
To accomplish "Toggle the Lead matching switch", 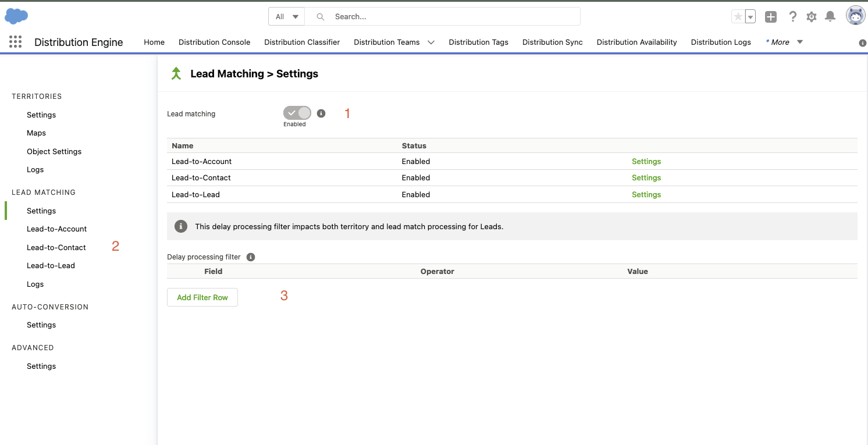I will (297, 113).
